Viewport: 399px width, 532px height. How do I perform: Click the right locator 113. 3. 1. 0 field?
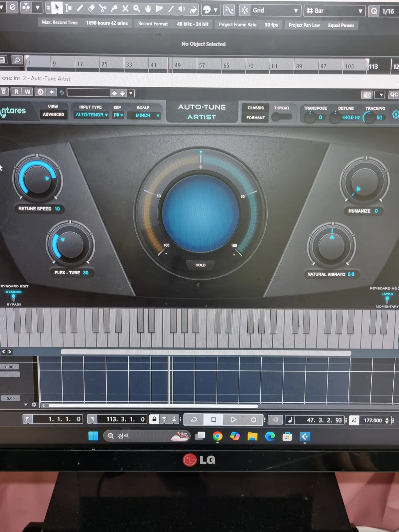122,419
